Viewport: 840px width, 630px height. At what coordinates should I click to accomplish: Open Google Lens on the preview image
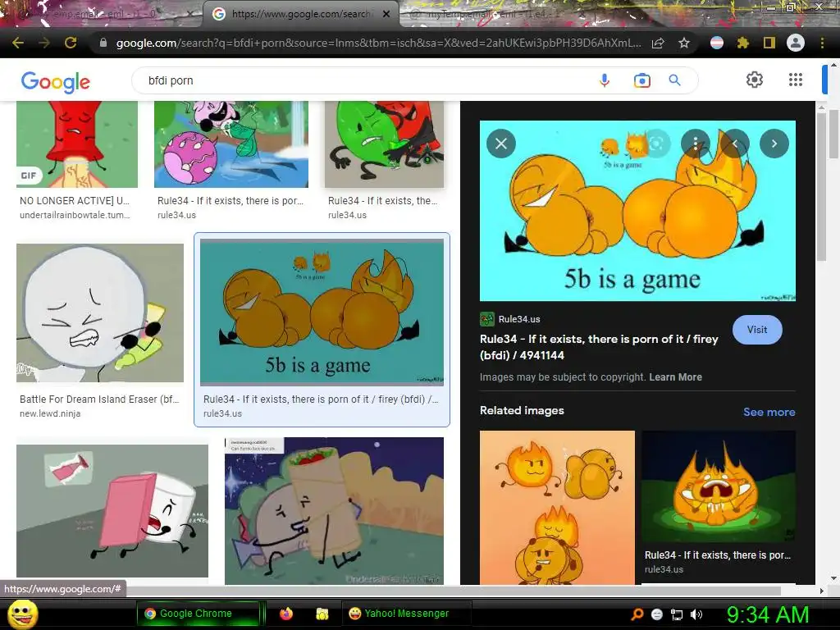[x=656, y=144]
